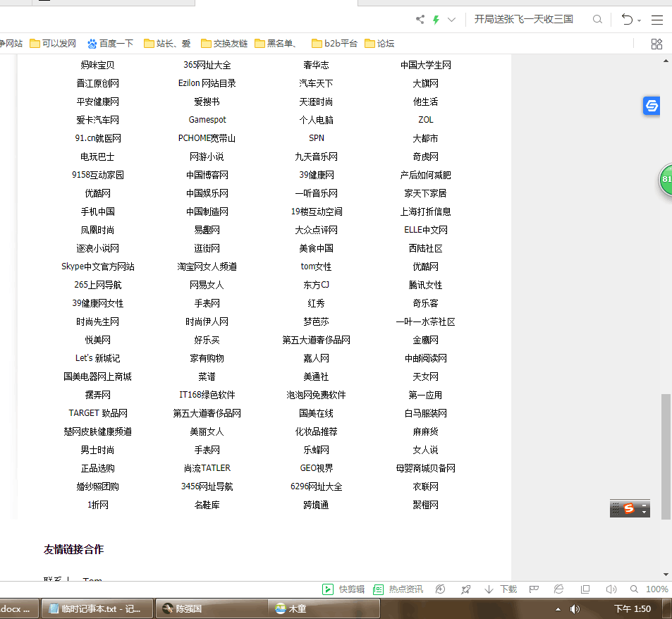Click the 友情链接合作 heading
Image resolution: width=672 pixels, height=619 pixels.
(x=74, y=549)
